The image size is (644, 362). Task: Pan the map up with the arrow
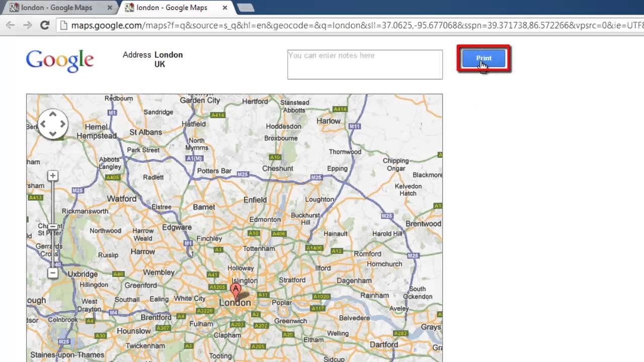[53, 115]
